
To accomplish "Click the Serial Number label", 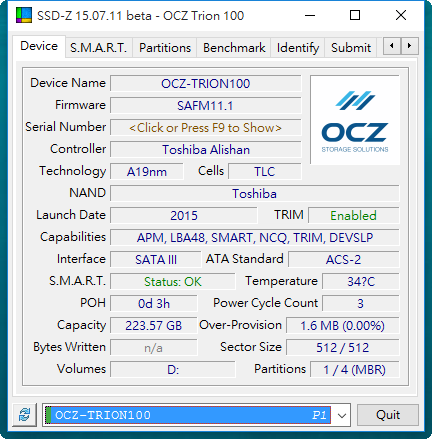I will [x=66, y=127].
